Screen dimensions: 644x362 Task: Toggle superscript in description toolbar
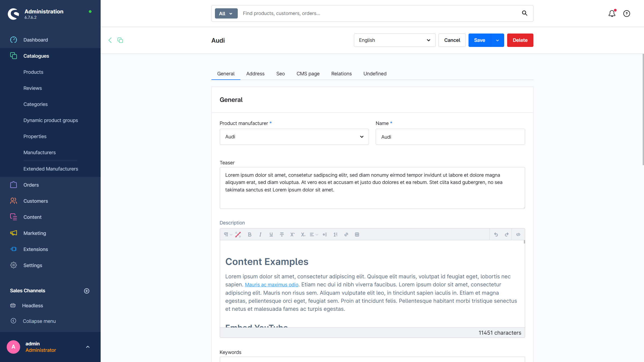tap(292, 235)
